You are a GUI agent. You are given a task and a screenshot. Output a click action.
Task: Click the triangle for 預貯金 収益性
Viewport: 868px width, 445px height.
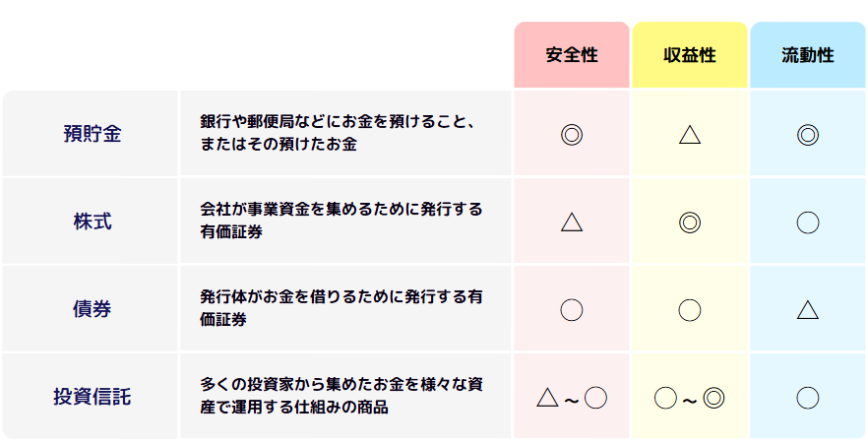[x=690, y=135]
